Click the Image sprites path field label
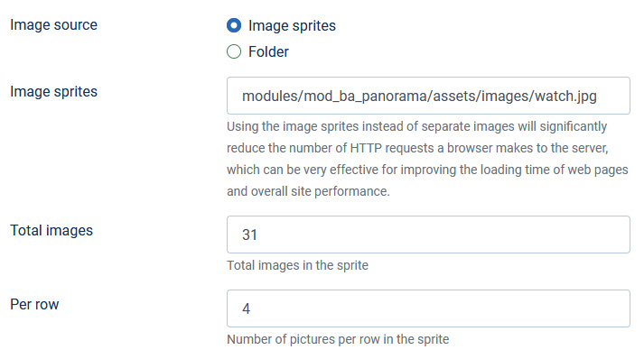This screenshot has height=359, width=644. point(54,91)
